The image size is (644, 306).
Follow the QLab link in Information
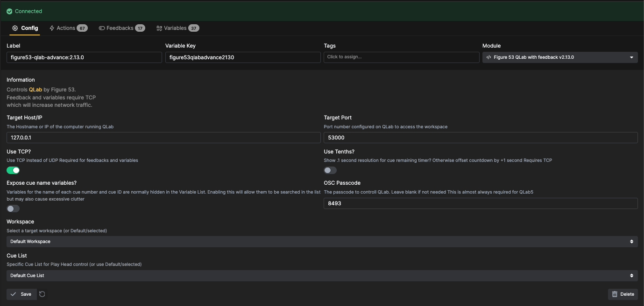pyautogui.click(x=35, y=89)
